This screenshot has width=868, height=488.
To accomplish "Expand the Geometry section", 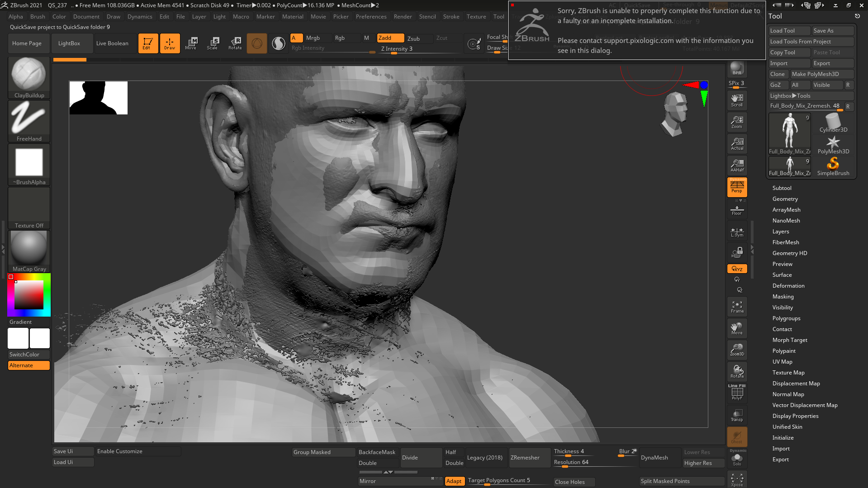I will (785, 199).
